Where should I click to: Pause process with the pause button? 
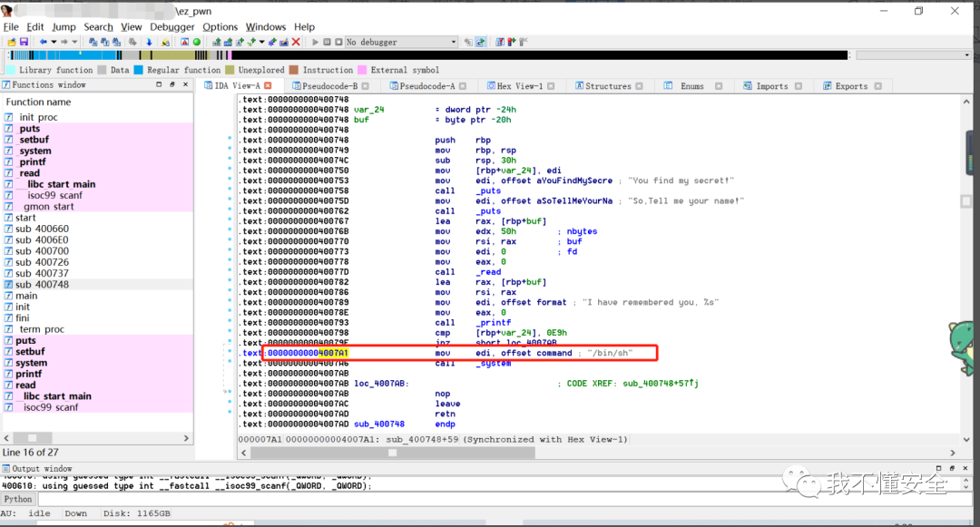click(327, 42)
